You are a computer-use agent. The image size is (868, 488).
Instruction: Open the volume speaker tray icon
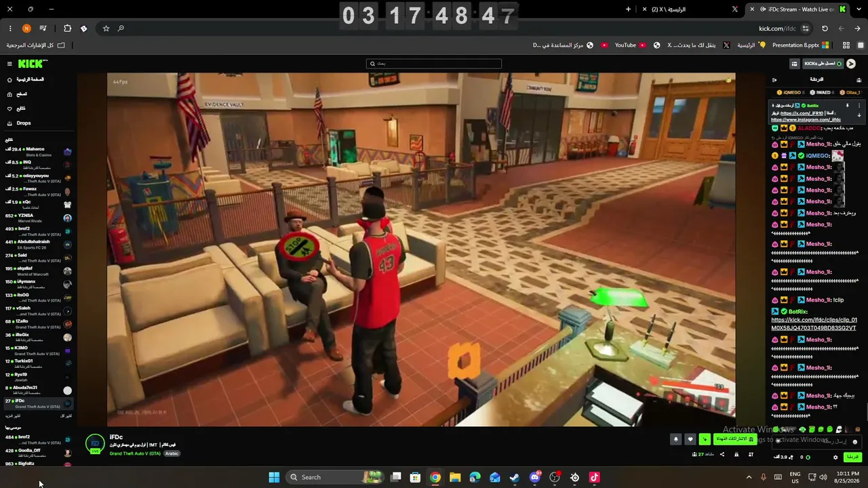pyautogui.click(x=823, y=477)
